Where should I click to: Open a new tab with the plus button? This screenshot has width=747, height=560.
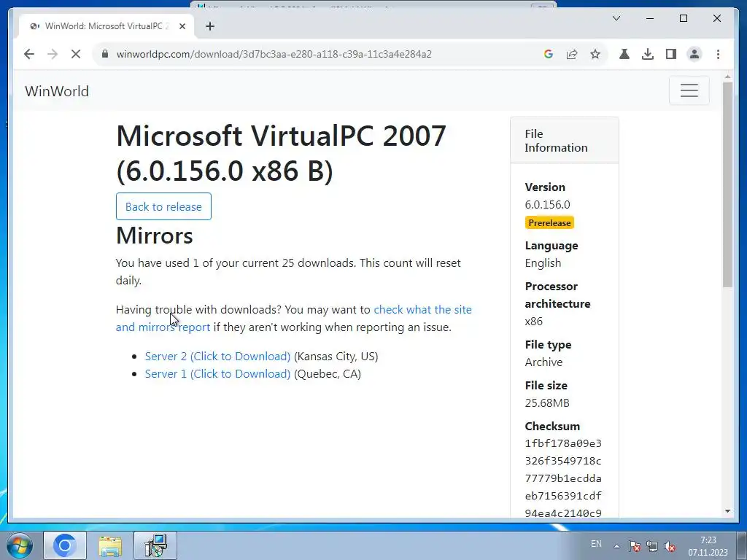tap(210, 26)
